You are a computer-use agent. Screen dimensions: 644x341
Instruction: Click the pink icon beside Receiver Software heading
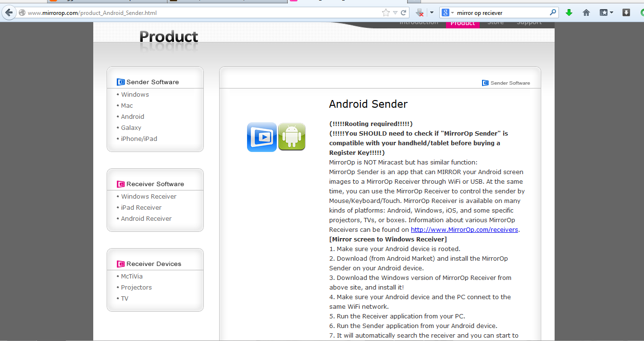click(x=121, y=184)
